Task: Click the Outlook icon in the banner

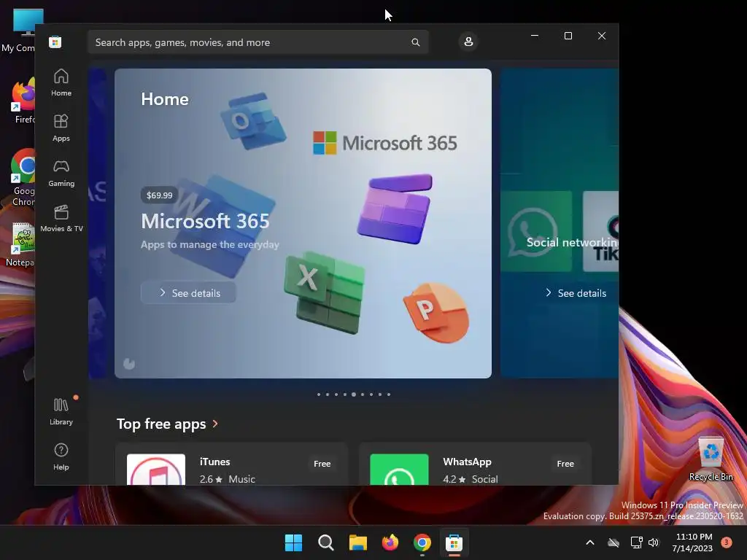Action: [x=253, y=121]
